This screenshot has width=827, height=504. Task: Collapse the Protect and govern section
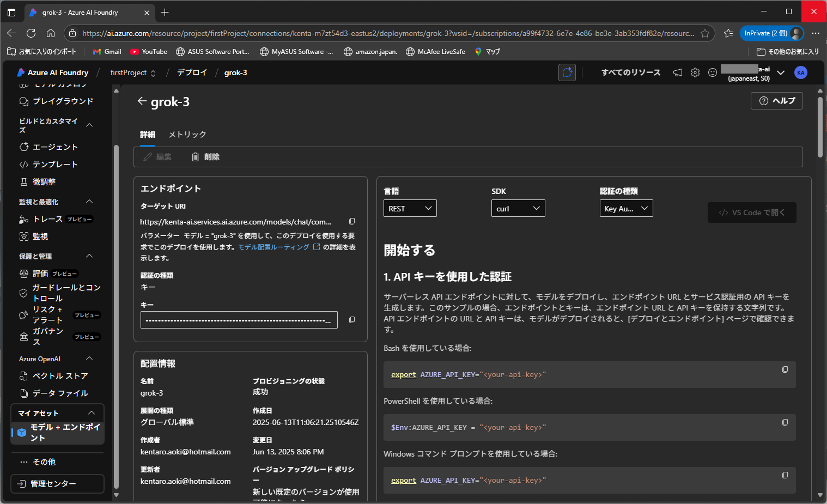click(89, 256)
